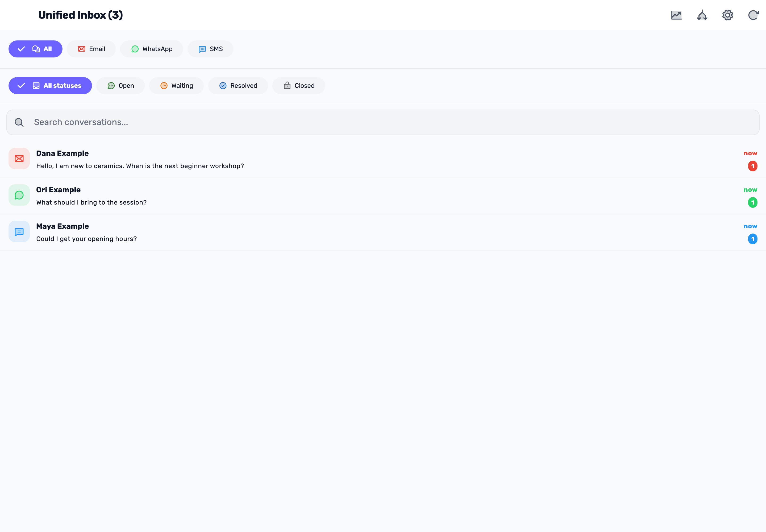Click the Unified Inbox (3) heading
The image size is (766, 532).
tap(80, 15)
